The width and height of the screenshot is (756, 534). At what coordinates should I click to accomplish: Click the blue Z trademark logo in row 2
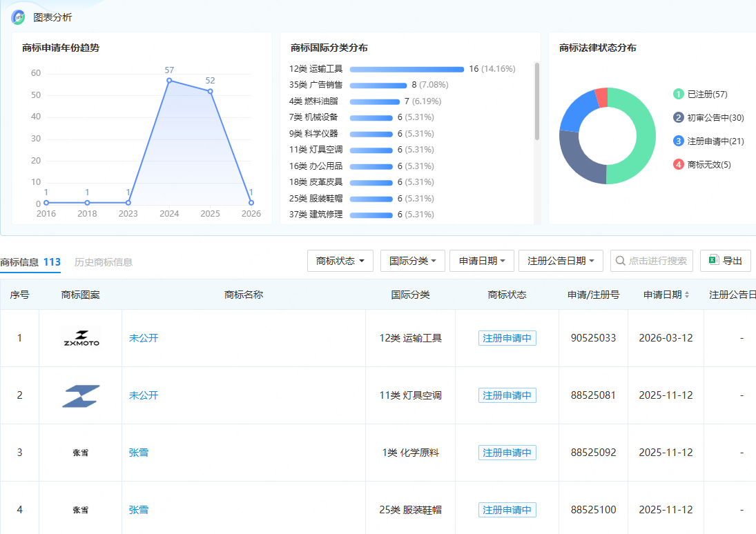click(x=80, y=395)
